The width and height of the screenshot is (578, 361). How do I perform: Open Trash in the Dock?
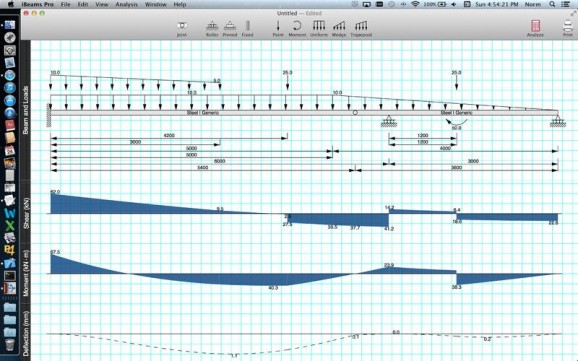pos(10,345)
